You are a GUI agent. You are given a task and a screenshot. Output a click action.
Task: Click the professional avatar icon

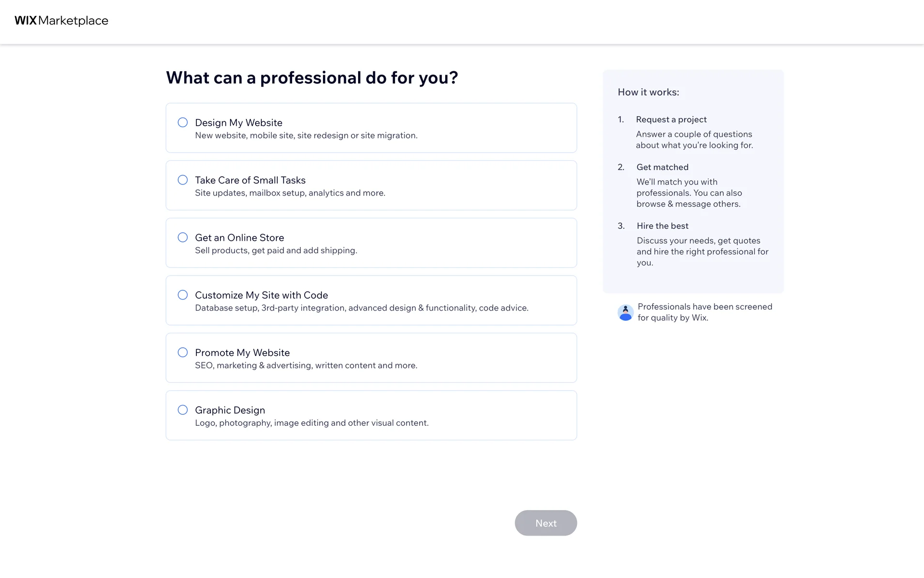pos(625,313)
